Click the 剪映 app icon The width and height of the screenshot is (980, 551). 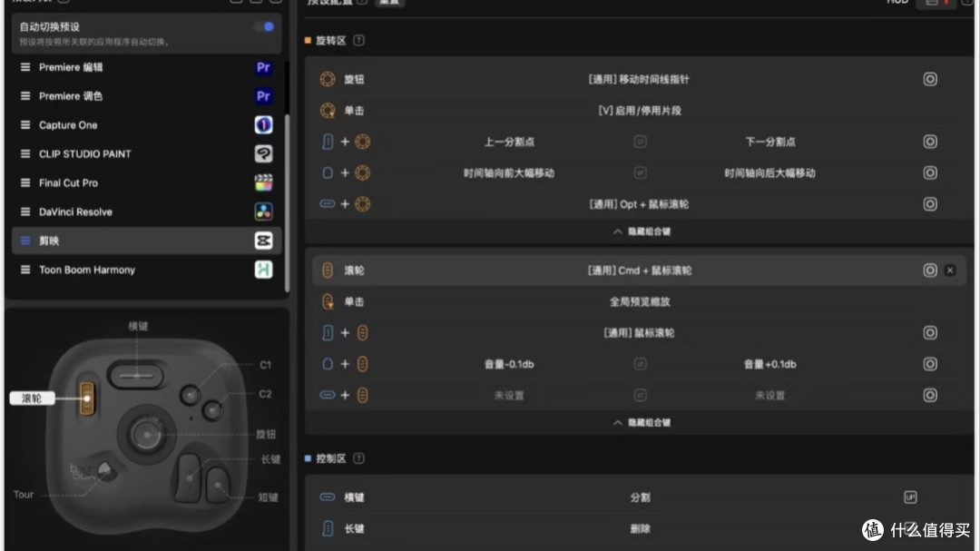click(264, 241)
